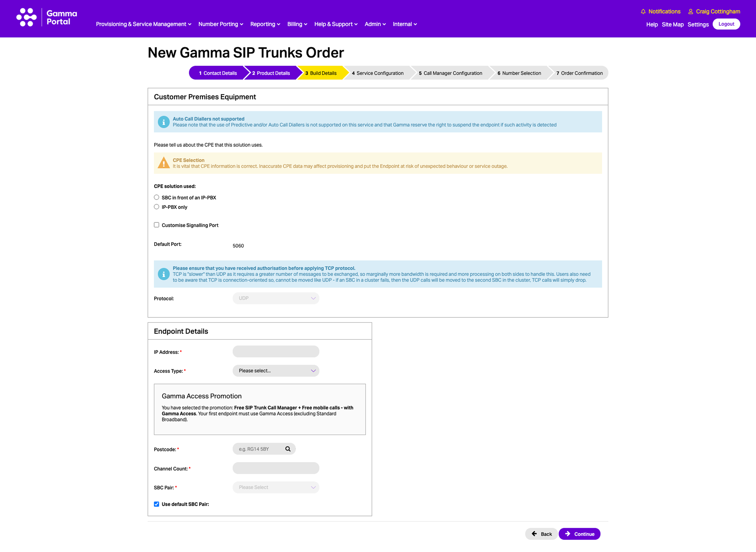Open the Access Type dropdown

point(276,371)
